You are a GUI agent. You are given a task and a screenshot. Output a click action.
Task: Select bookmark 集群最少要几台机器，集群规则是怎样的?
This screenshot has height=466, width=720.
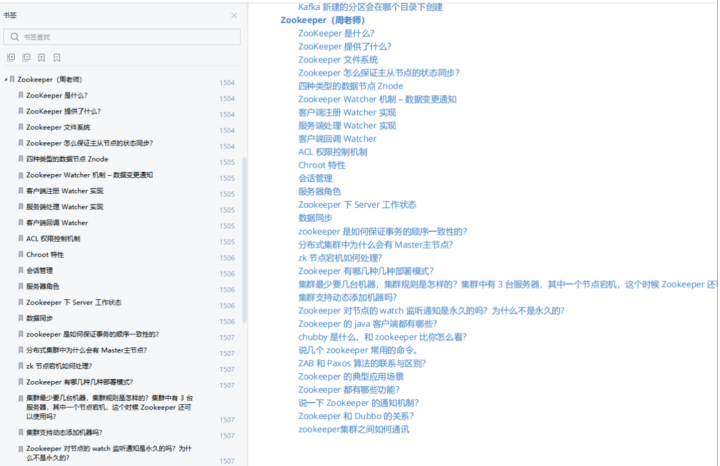(x=109, y=407)
